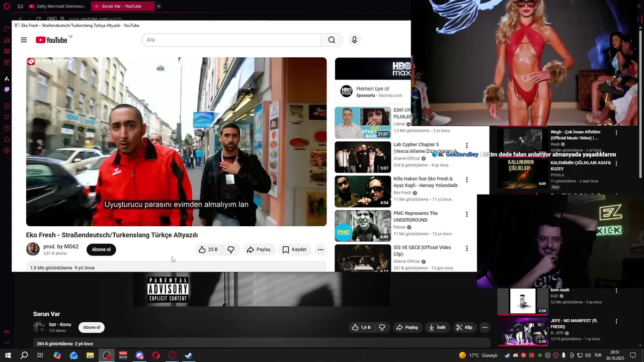
Task: Open Aria AI in Opera sidebar
Action: click(7, 78)
